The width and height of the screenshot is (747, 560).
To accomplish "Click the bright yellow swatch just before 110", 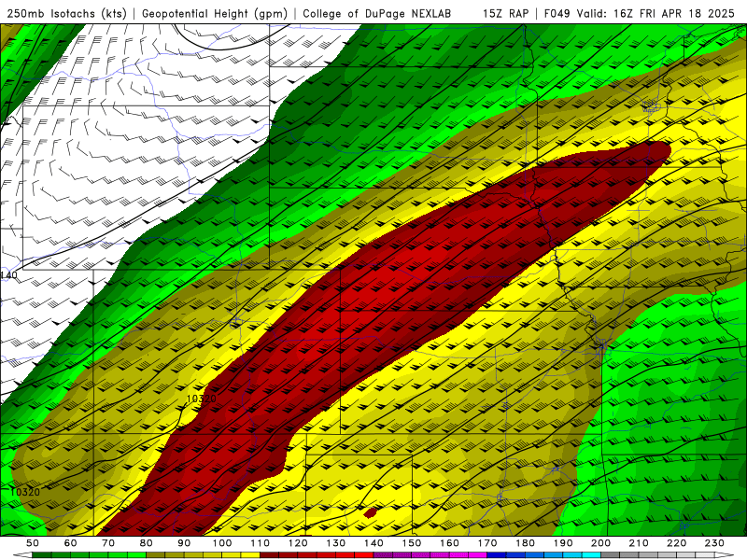I will [250, 555].
